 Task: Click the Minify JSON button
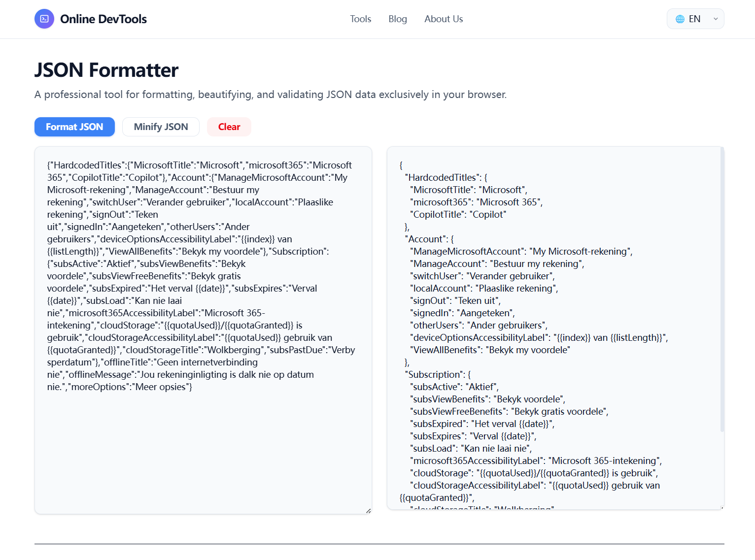click(161, 127)
